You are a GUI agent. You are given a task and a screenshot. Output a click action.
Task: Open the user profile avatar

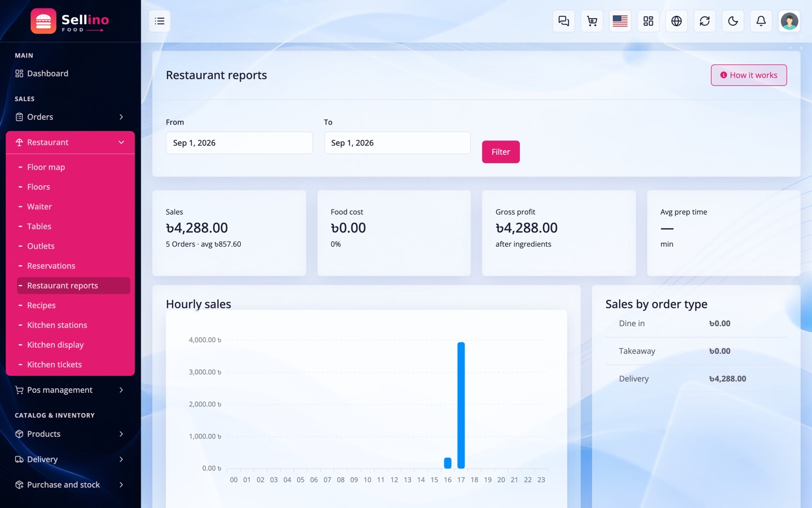(x=789, y=21)
